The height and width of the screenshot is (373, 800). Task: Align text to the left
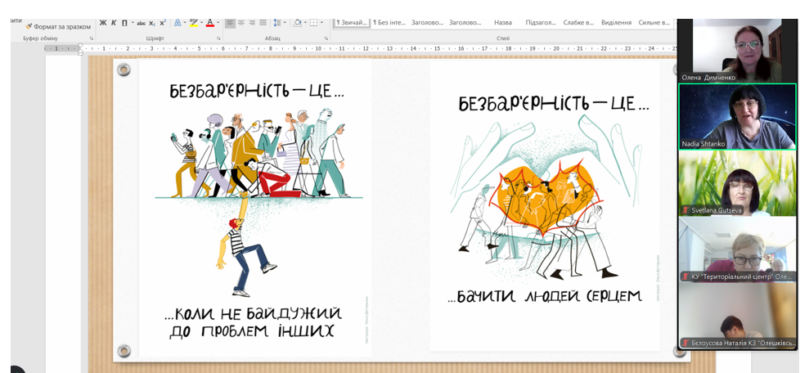click(230, 23)
